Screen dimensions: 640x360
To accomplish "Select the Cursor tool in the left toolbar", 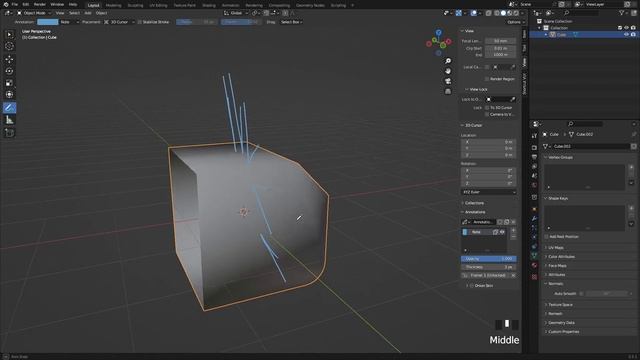I will [9, 46].
